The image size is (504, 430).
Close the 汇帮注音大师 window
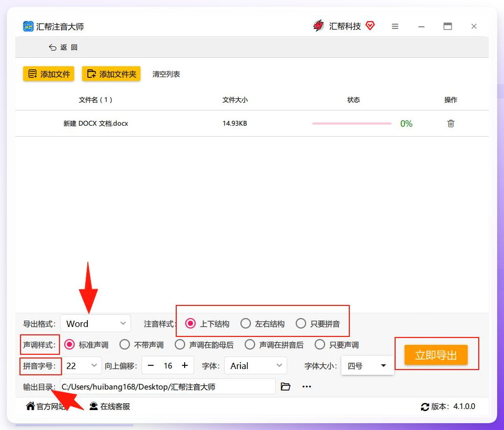point(474,26)
